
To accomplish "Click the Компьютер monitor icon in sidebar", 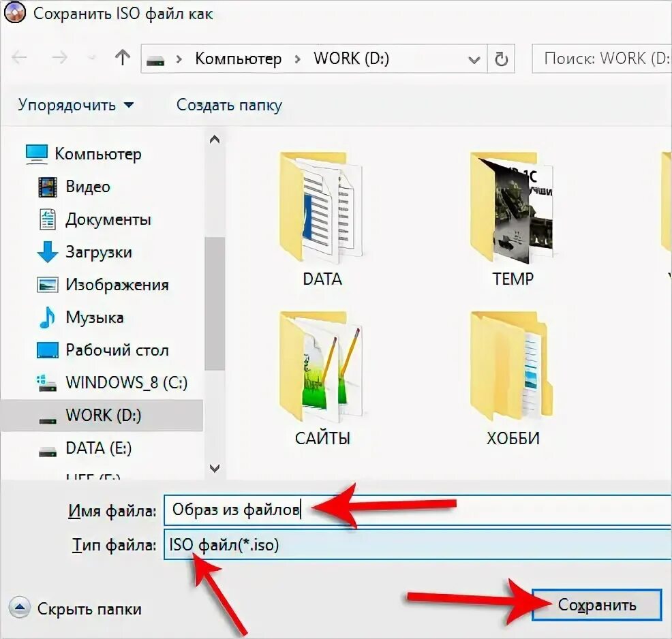I will (x=36, y=154).
